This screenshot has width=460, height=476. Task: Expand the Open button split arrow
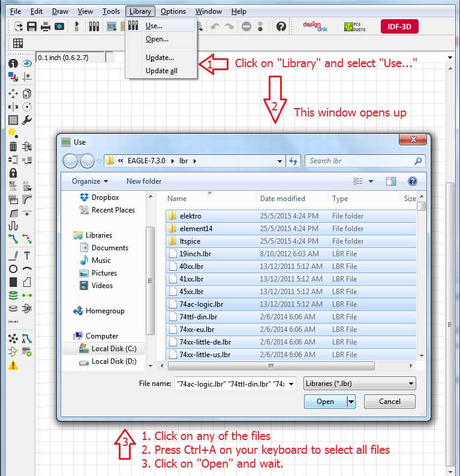tap(351, 402)
